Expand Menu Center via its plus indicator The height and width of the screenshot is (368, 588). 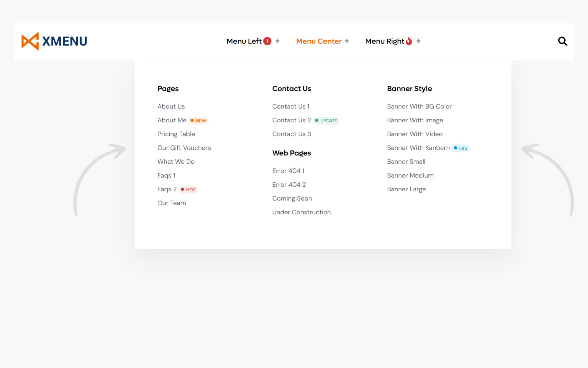coord(347,41)
